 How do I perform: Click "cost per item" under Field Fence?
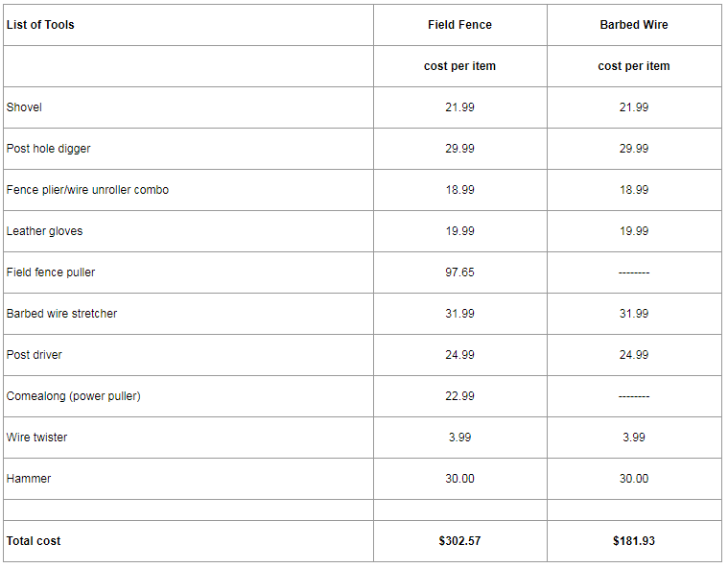coord(459,66)
